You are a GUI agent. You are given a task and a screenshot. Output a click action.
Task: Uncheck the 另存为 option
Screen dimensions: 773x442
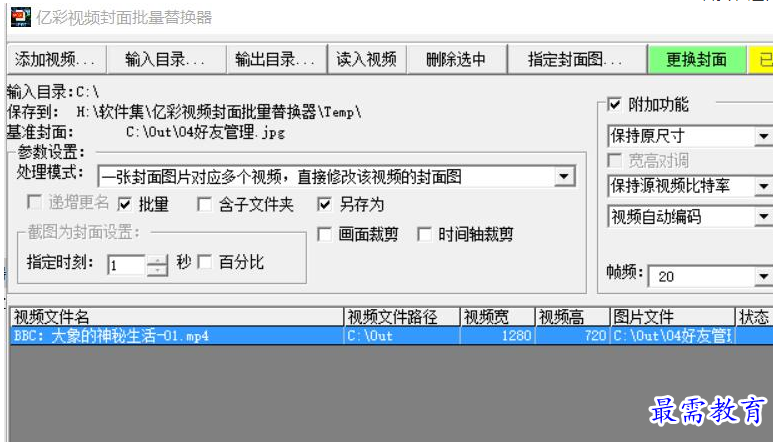[x=324, y=204]
